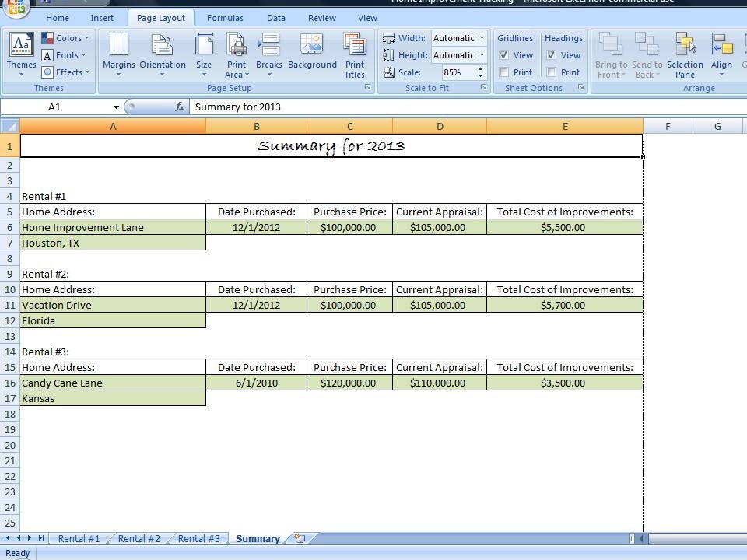
Task: Open the Align options
Action: [x=721, y=54]
